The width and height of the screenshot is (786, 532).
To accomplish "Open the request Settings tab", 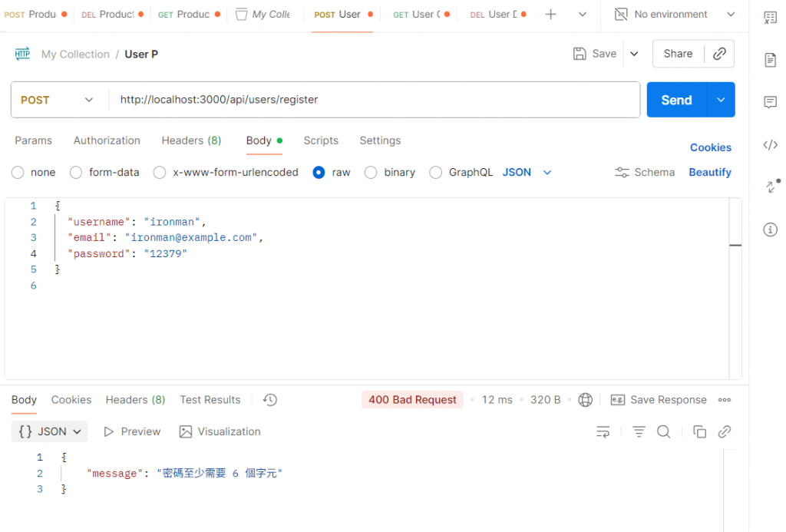I will coord(380,140).
